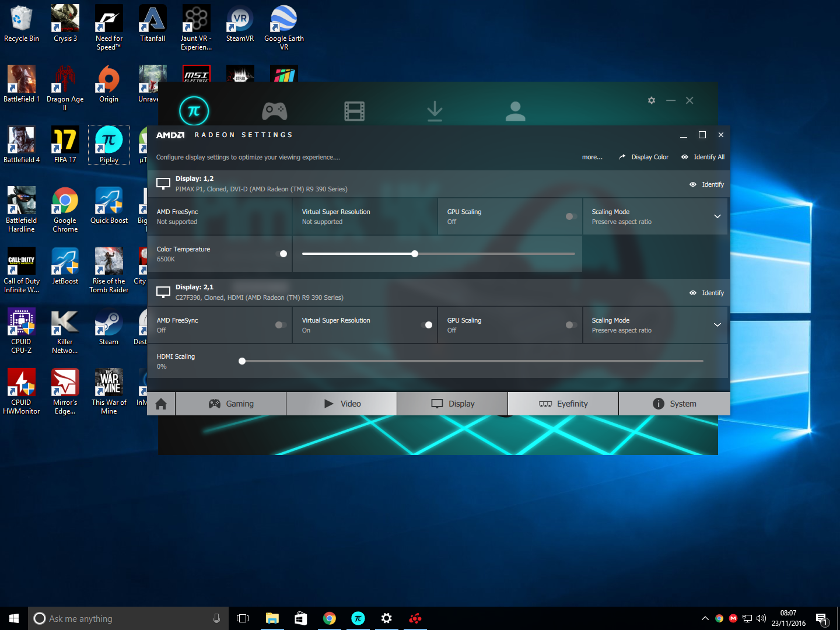The image size is (840, 630).
Task: Open the FIFA 17 desktop shortcut
Action: [x=65, y=145]
